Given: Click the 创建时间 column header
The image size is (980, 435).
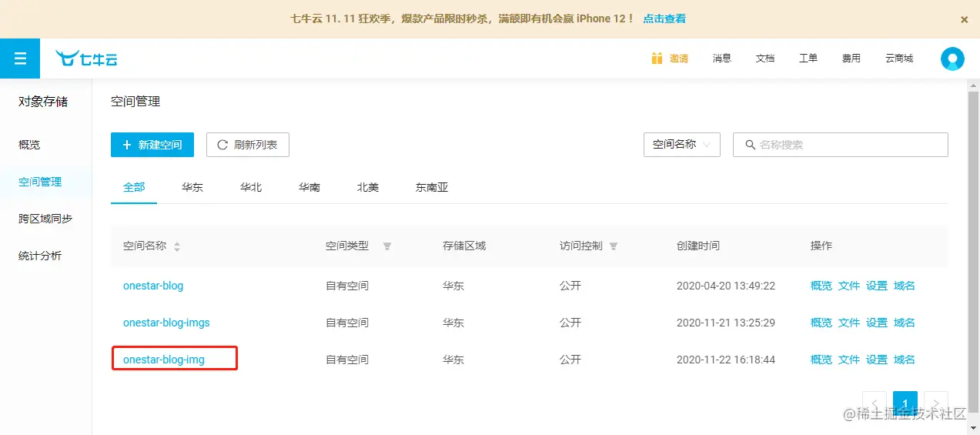Looking at the screenshot, I should (698, 246).
